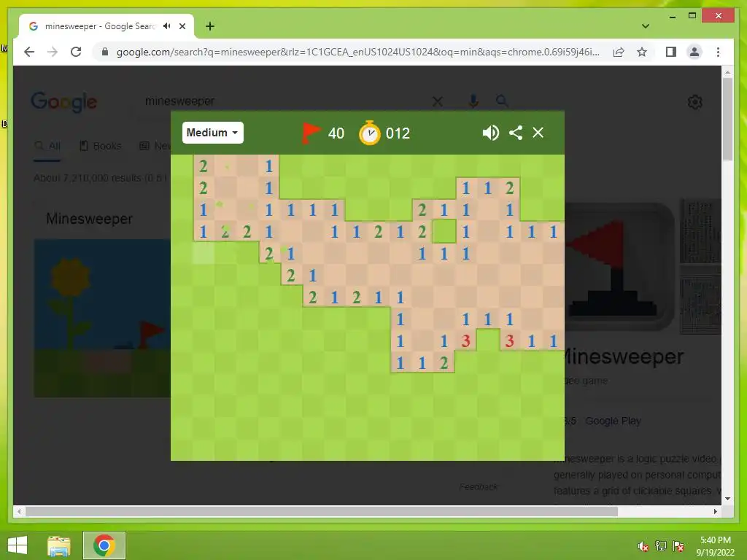Click the page scroll-down arrow
This screenshot has width=747, height=560.
[x=727, y=499]
